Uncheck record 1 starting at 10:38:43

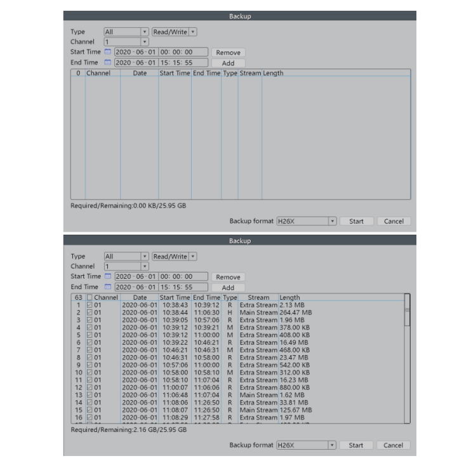pyautogui.click(x=89, y=305)
